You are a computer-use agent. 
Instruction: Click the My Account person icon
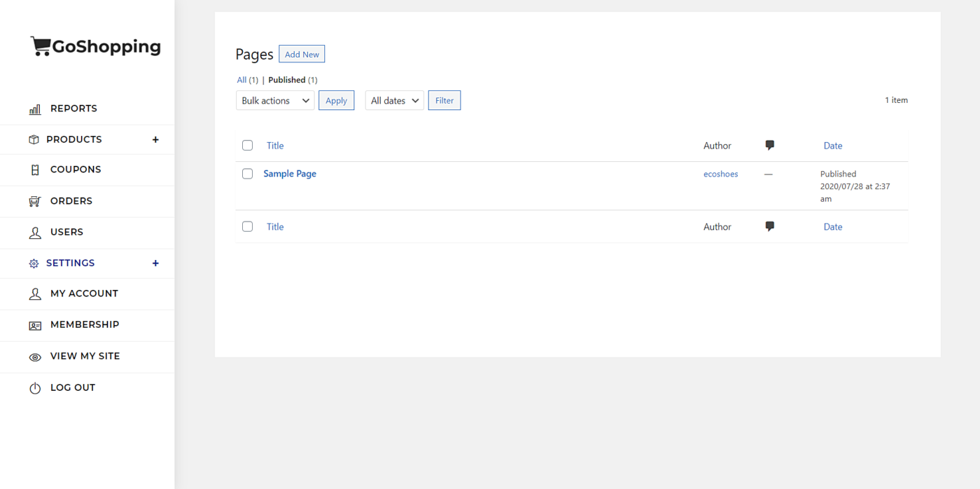pyautogui.click(x=35, y=294)
